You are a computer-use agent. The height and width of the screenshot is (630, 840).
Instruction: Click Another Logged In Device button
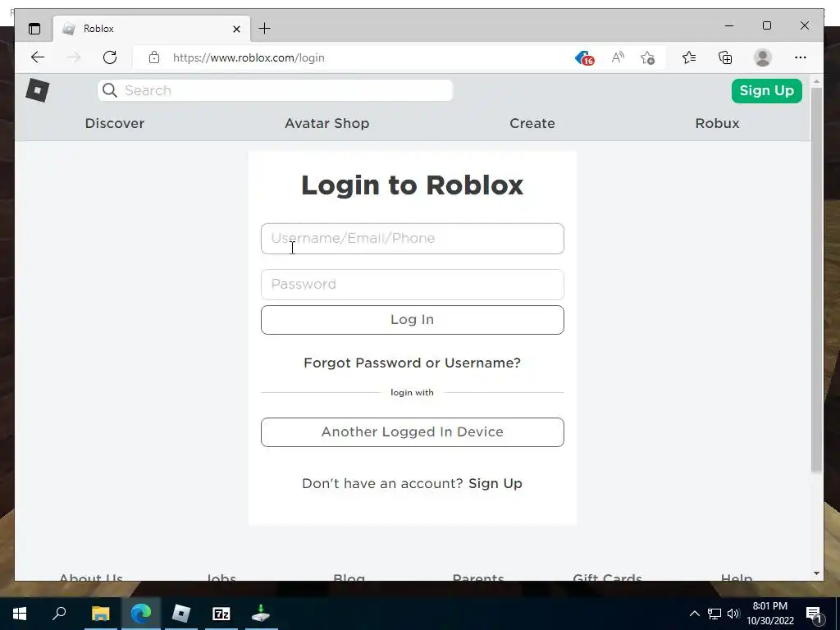pos(412,432)
